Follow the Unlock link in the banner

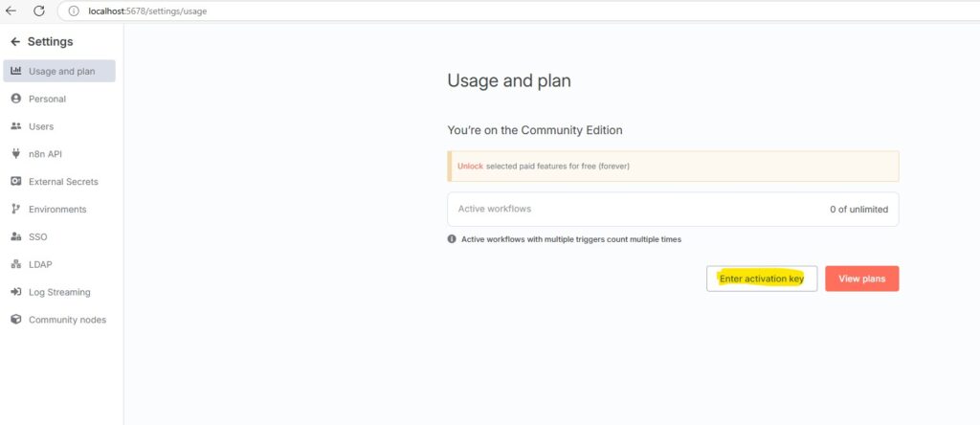point(470,167)
